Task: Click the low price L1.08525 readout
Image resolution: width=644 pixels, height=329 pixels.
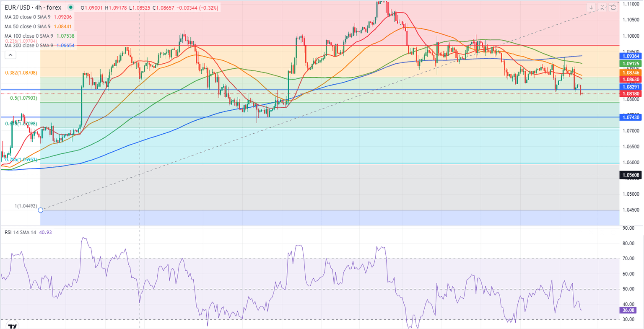Action: point(140,8)
